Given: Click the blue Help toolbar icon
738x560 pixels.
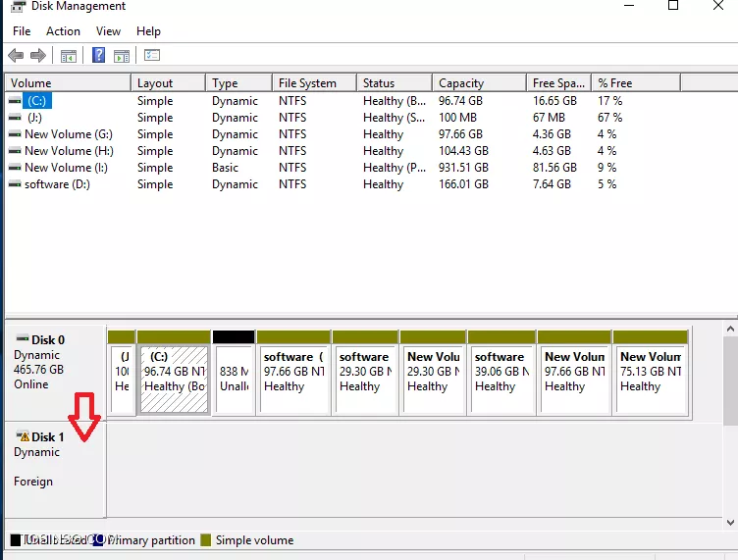Looking at the screenshot, I should coord(98,56).
